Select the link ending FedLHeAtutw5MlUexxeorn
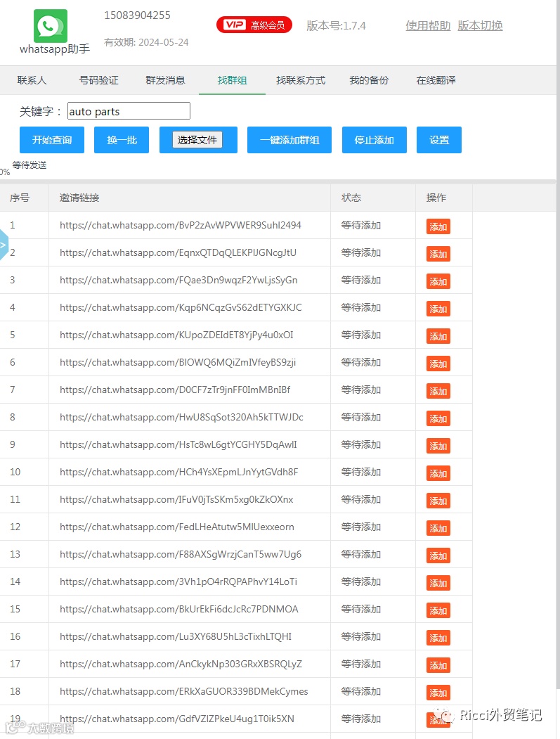This screenshot has width=560, height=739. (x=177, y=527)
